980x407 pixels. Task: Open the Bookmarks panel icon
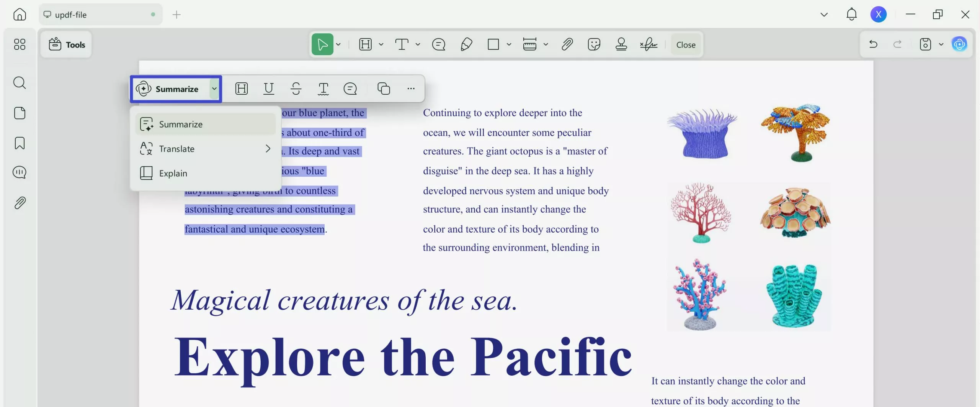click(20, 143)
